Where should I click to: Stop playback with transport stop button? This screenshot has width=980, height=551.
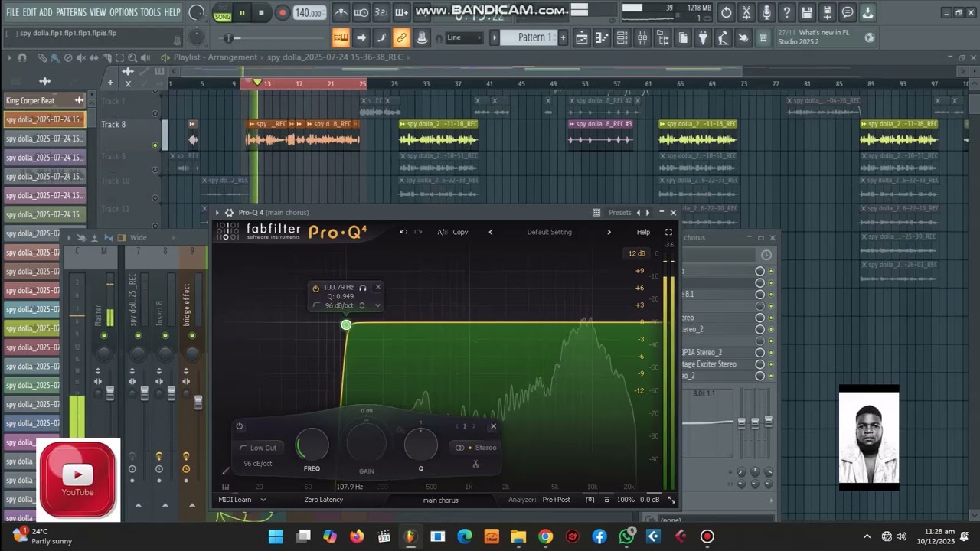261,13
